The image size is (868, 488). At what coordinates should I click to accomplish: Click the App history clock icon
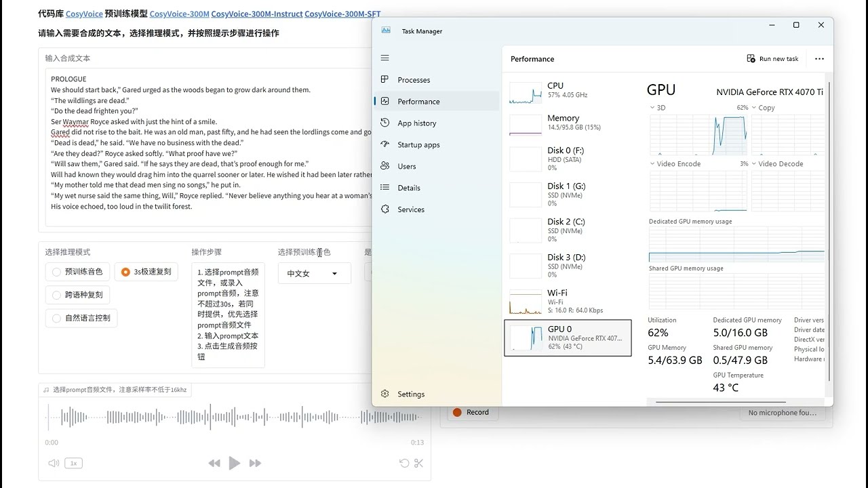(x=385, y=123)
